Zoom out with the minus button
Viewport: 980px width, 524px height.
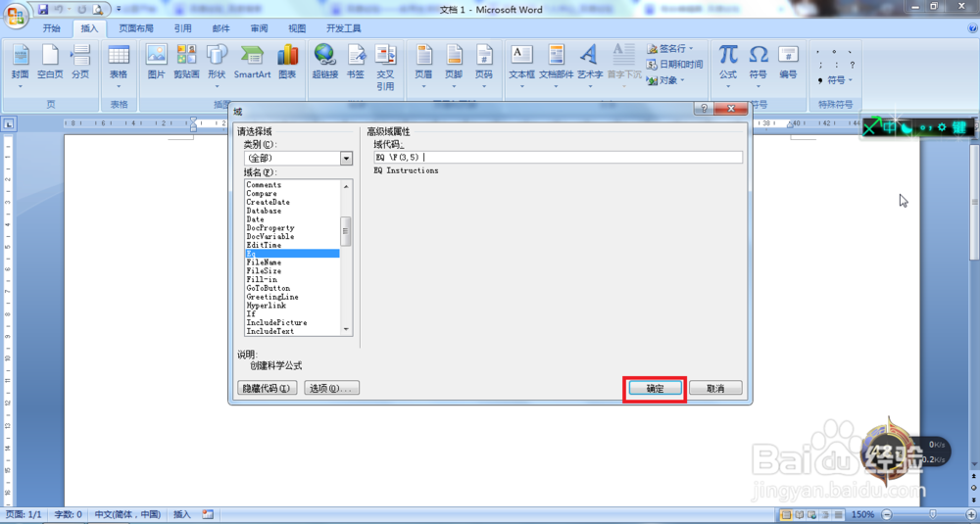tap(886, 514)
